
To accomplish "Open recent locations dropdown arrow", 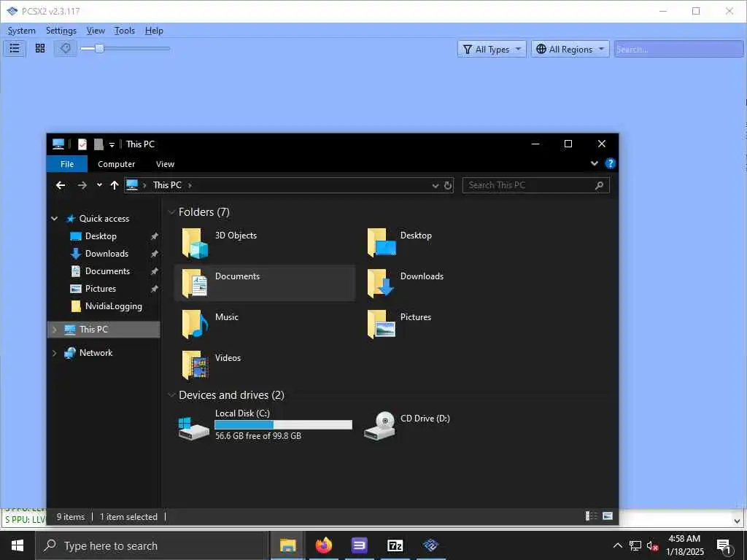I will [x=99, y=185].
